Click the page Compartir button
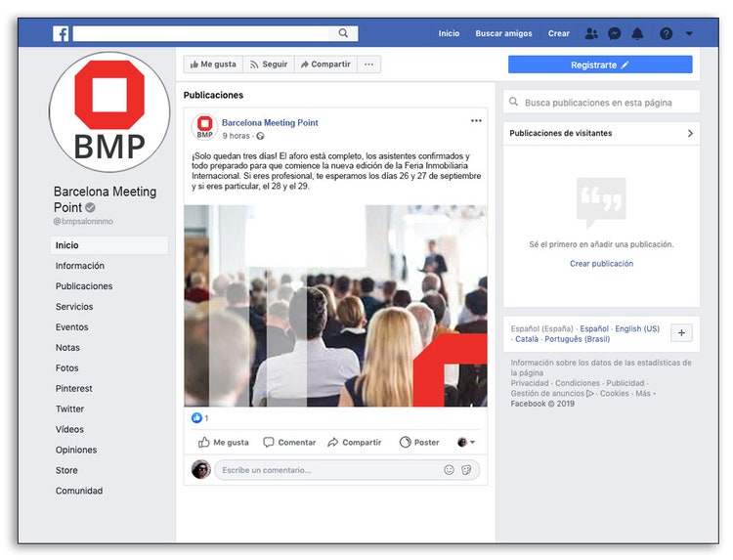733x560 pixels. click(x=325, y=65)
